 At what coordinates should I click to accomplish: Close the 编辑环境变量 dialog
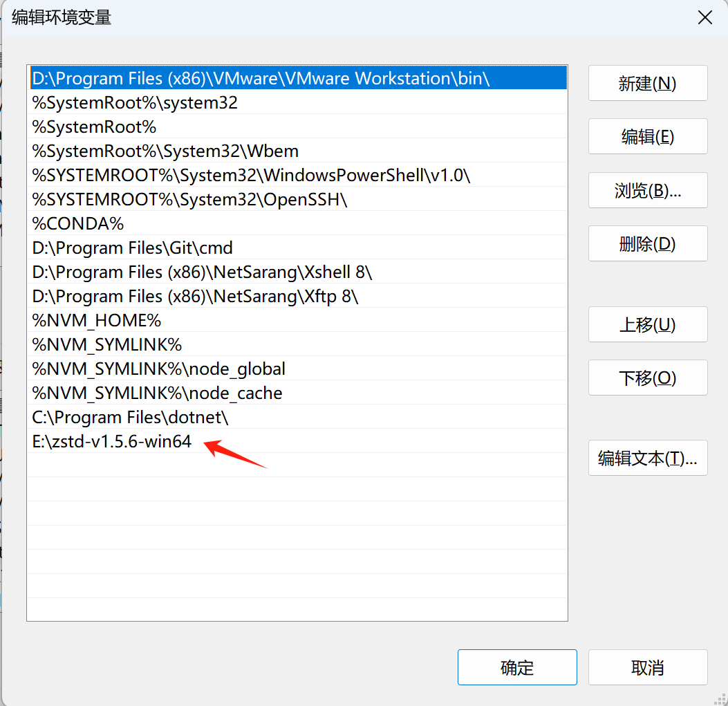coord(704,18)
